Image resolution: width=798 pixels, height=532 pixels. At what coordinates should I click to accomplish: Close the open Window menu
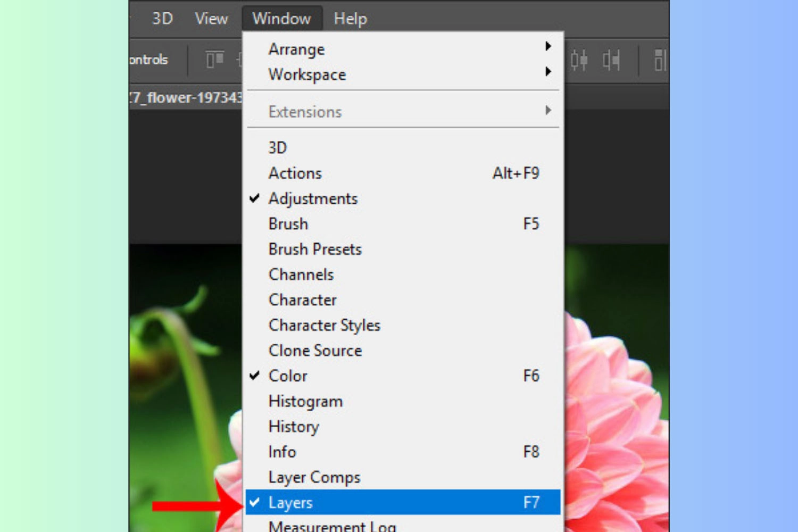coord(281,19)
